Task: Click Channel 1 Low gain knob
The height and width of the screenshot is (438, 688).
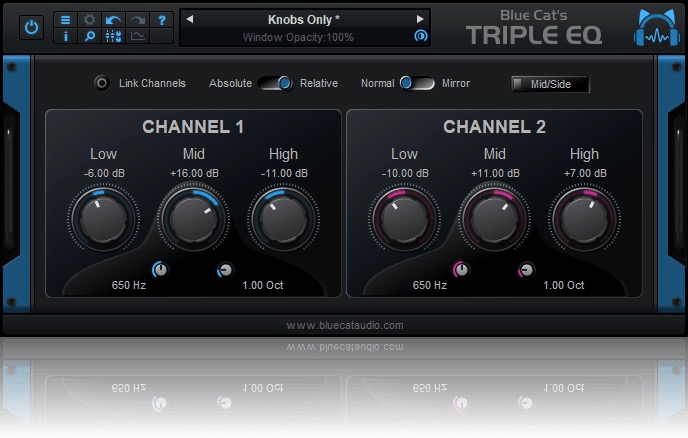Action: tap(104, 219)
